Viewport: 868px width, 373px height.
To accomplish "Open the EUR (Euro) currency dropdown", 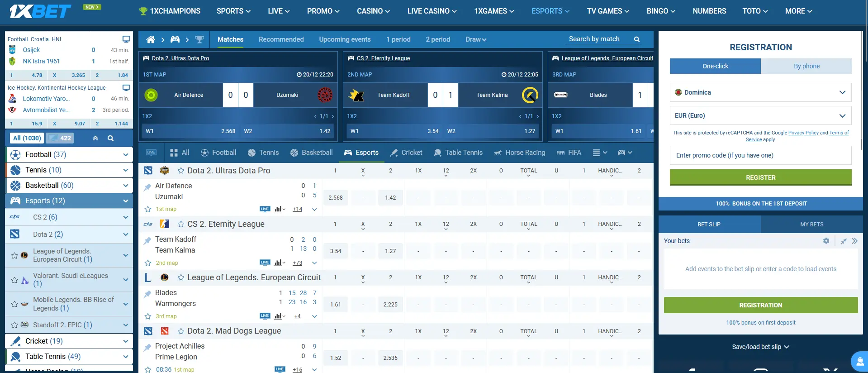I will coord(760,115).
